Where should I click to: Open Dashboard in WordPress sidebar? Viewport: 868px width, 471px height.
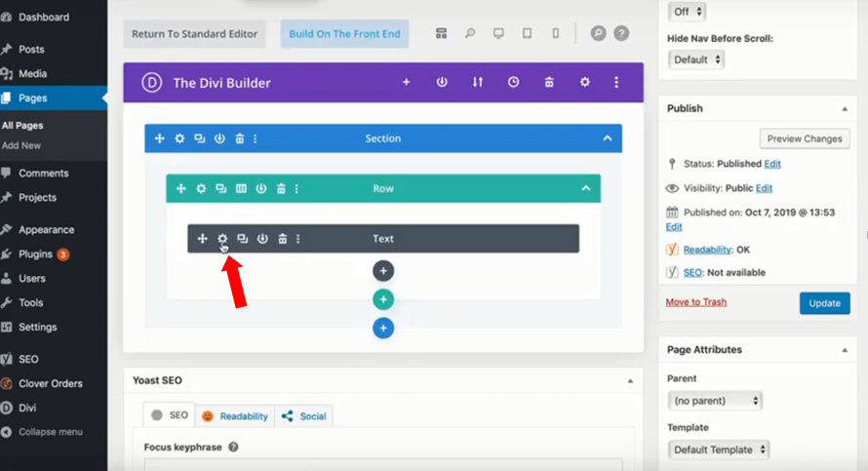[x=44, y=18]
